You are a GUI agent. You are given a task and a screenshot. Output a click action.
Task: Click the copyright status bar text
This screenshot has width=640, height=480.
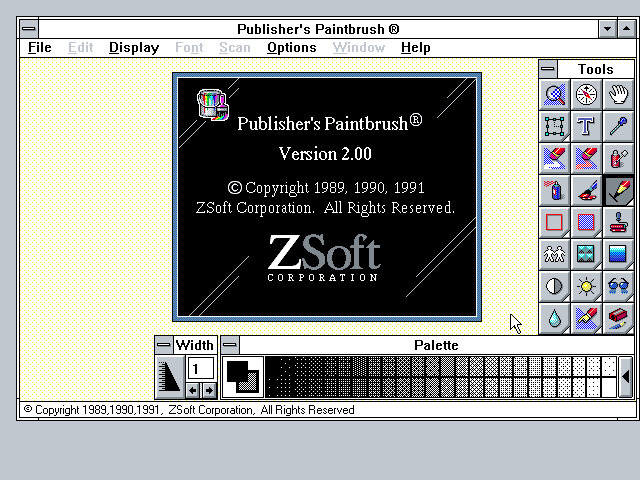pyautogui.click(x=189, y=410)
